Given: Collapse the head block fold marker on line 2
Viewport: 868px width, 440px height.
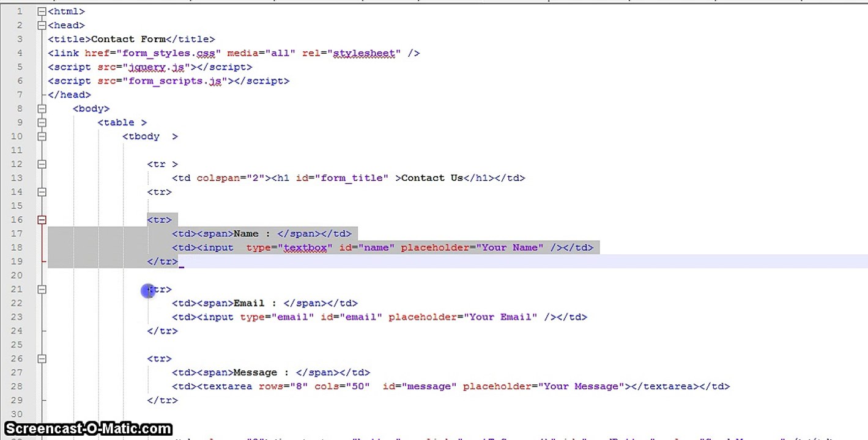Looking at the screenshot, I should 42,25.
